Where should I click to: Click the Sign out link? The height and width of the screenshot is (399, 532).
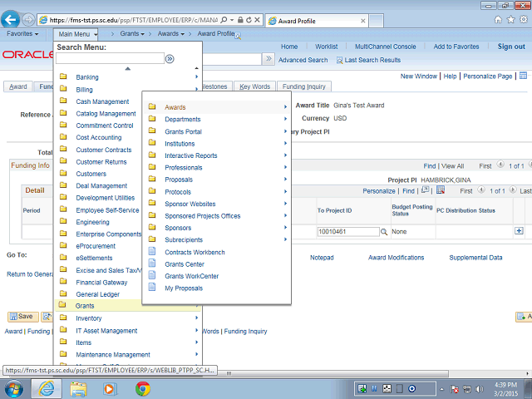click(x=511, y=47)
